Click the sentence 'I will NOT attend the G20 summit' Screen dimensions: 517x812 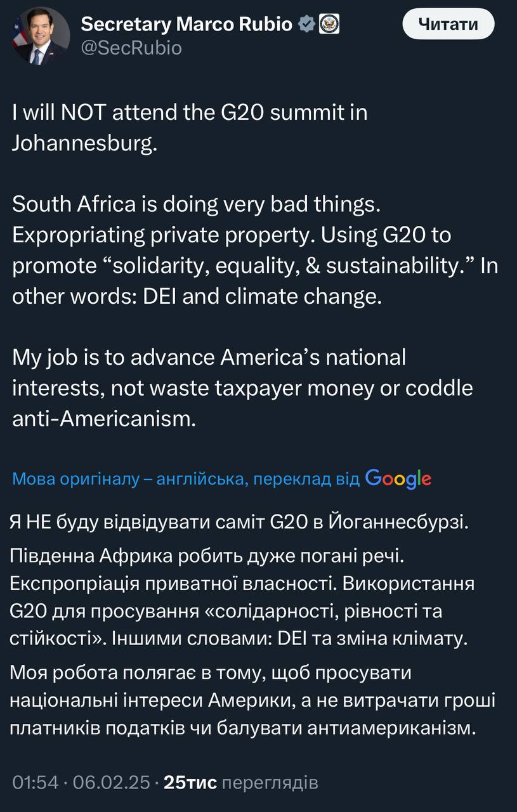pyautogui.click(x=190, y=114)
